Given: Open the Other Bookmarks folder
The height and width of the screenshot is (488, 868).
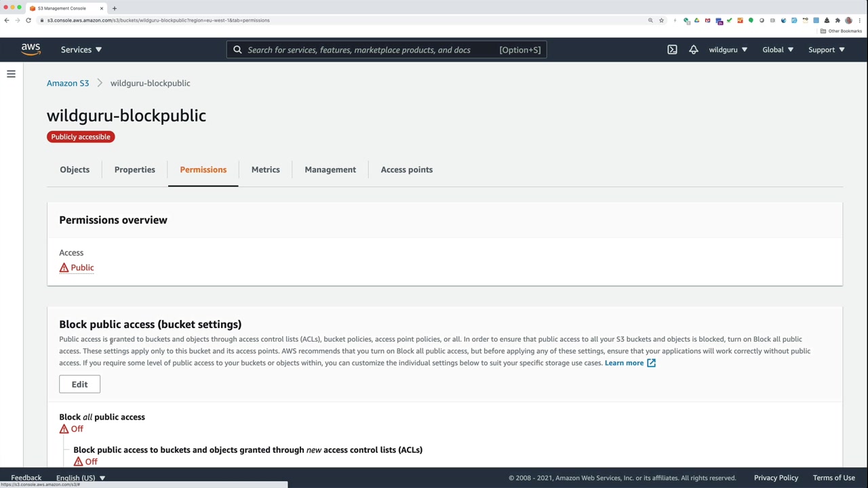Looking at the screenshot, I should tap(841, 31).
